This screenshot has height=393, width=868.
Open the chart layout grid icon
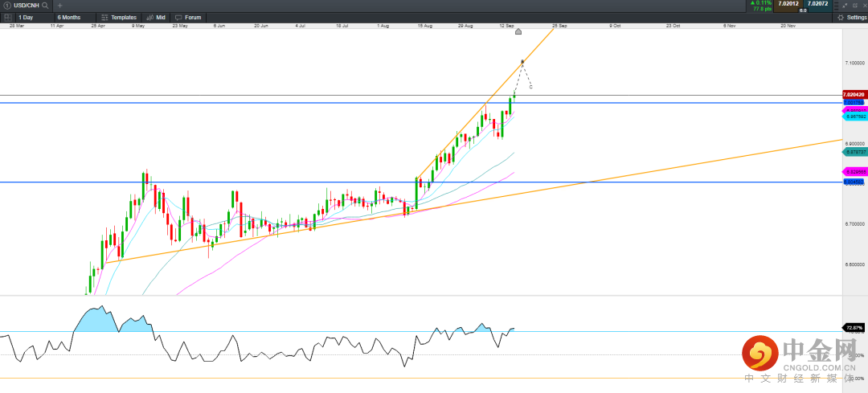[x=8, y=17]
